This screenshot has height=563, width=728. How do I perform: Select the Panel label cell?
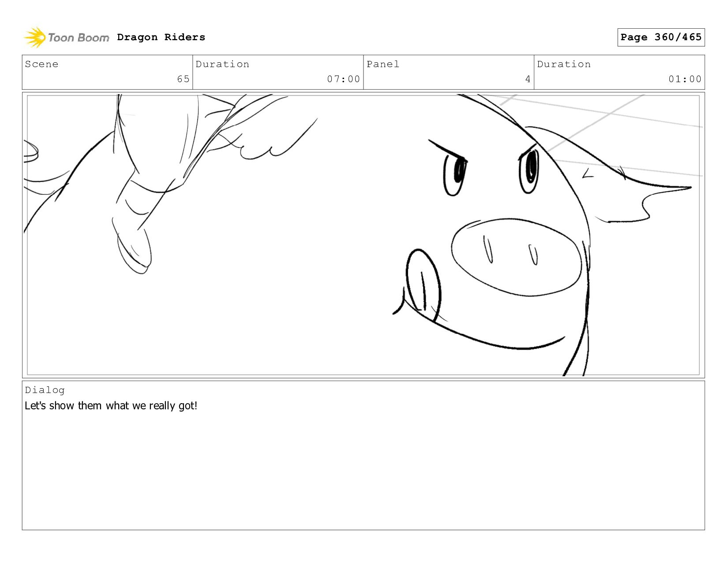(449, 72)
